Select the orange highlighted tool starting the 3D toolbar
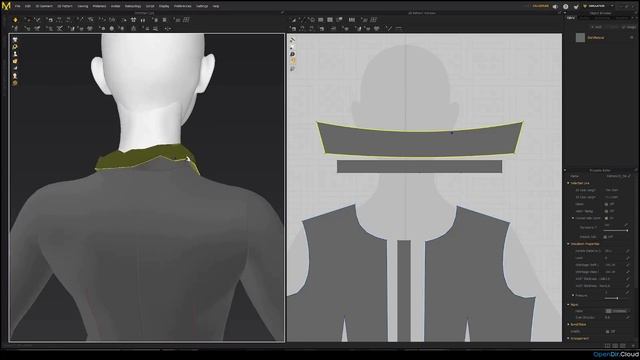Viewport: 640px width, 360px height. (16, 20)
